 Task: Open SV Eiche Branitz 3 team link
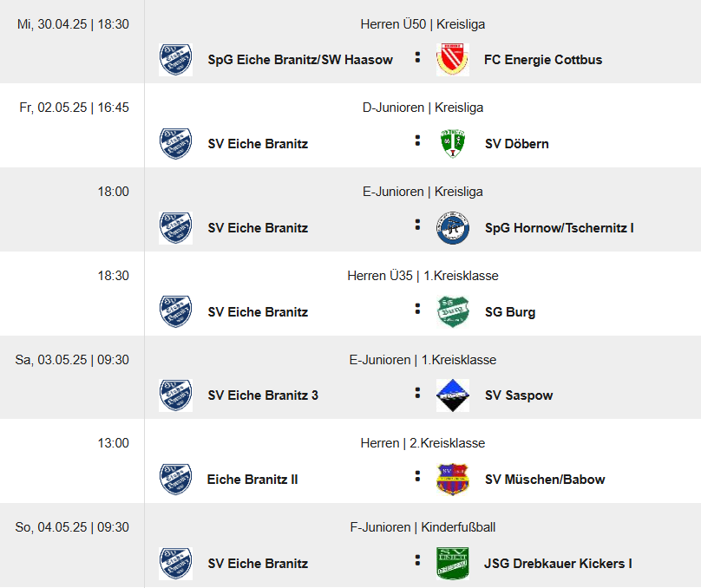pyautogui.click(x=263, y=395)
